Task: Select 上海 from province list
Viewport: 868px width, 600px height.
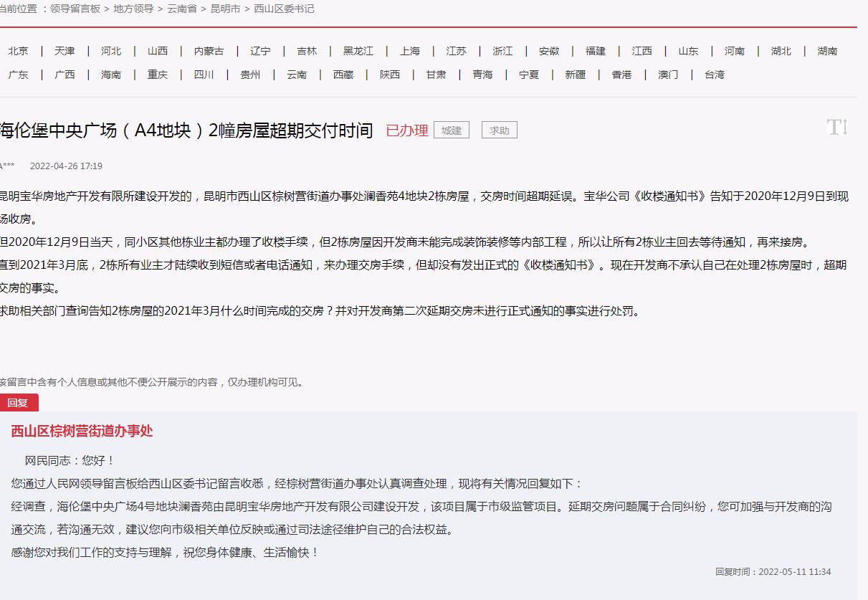Action: [410, 51]
